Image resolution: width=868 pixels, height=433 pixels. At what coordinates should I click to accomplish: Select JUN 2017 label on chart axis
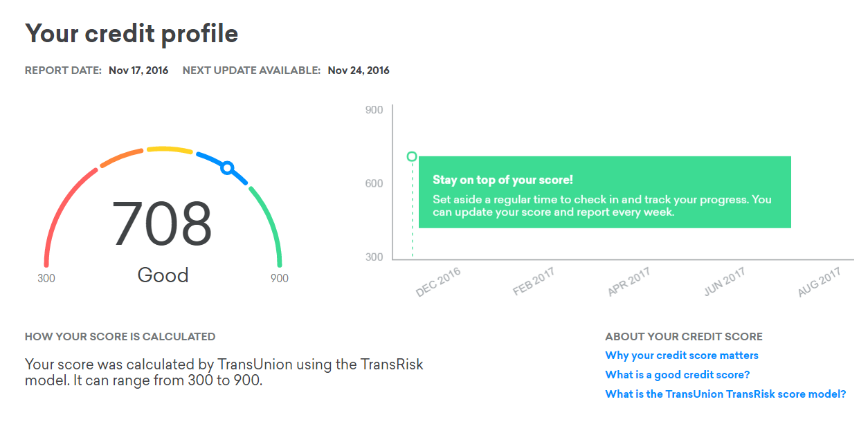(x=724, y=282)
